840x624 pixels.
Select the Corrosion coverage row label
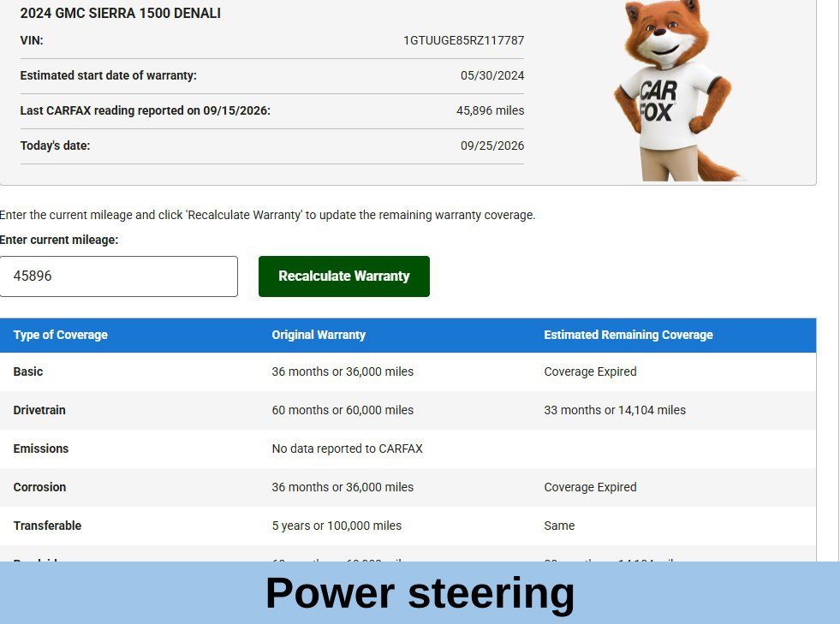(x=39, y=487)
